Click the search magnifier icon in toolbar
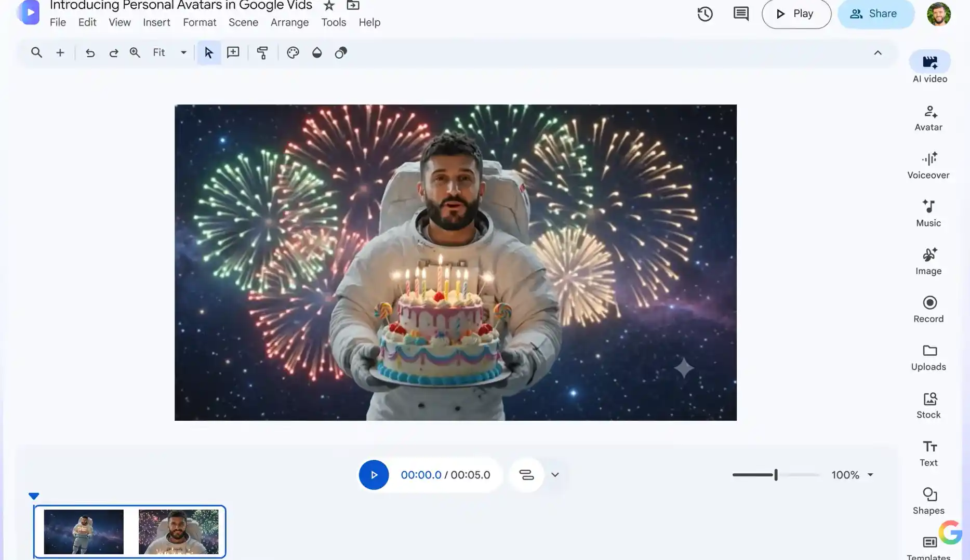This screenshot has width=970, height=560. pos(36,52)
